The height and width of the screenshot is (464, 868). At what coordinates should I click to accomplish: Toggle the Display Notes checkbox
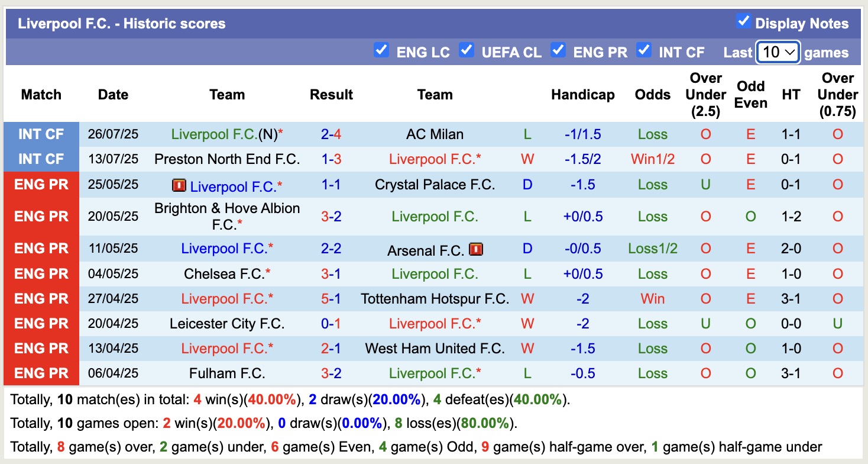(x=743, y=22)
